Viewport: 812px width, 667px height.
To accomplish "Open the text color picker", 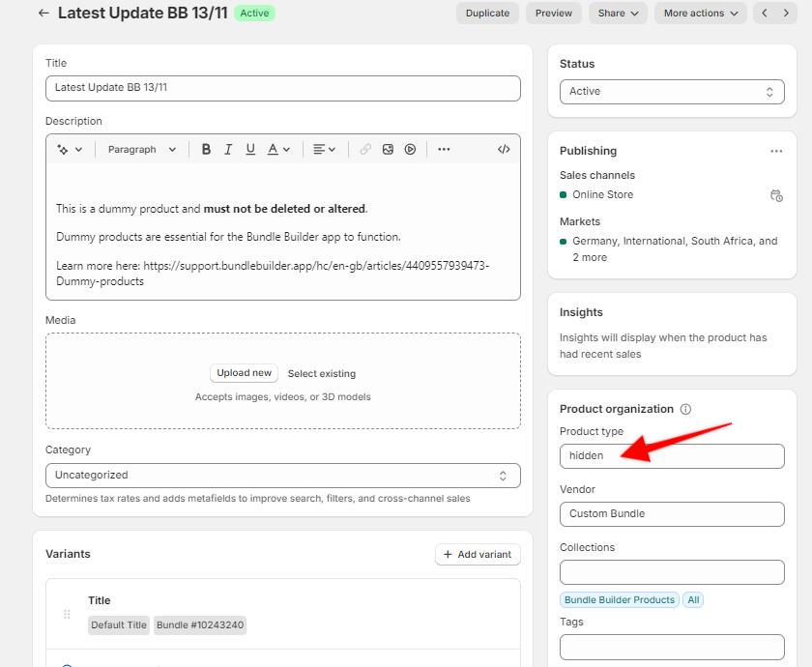I will click(x=278, y=150).
